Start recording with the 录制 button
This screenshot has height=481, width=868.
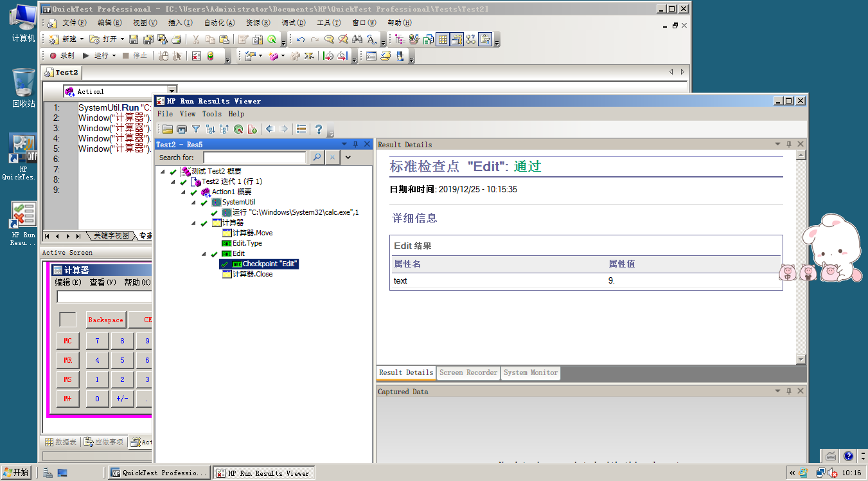coord(62,56)
